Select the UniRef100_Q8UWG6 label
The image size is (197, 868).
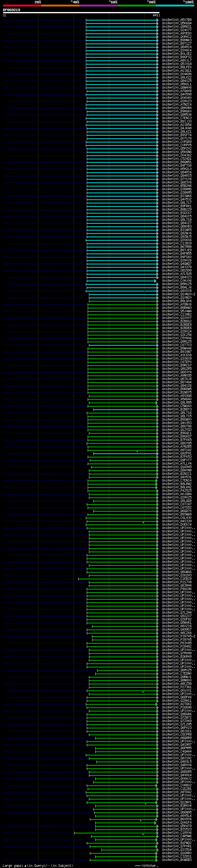176,572
